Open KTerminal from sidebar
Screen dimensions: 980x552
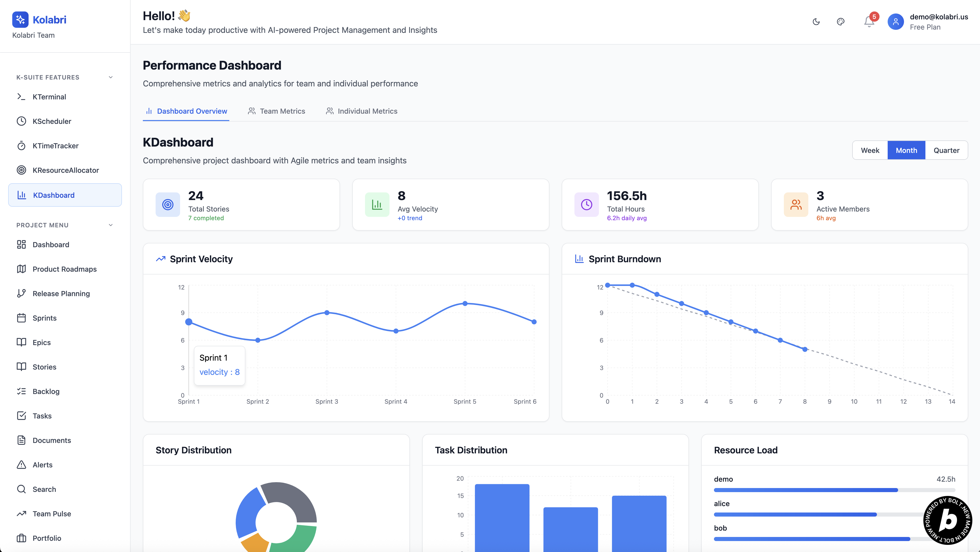pyautogui.click(x=49, y=97)
